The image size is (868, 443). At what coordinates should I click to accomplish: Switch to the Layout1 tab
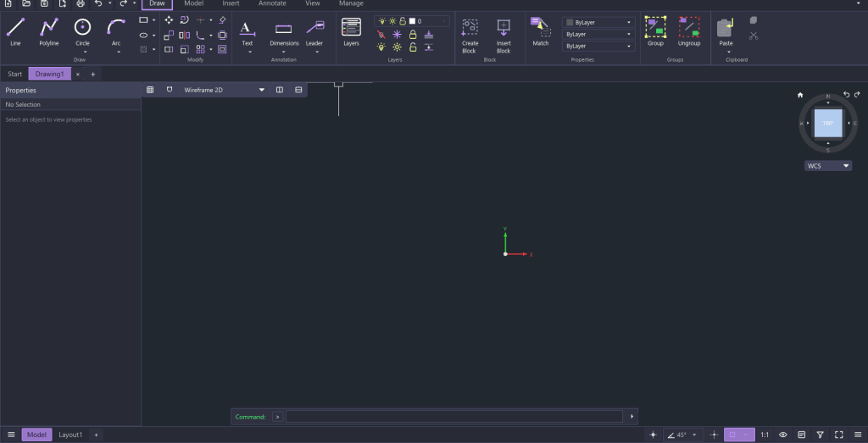tap(70, 435)
